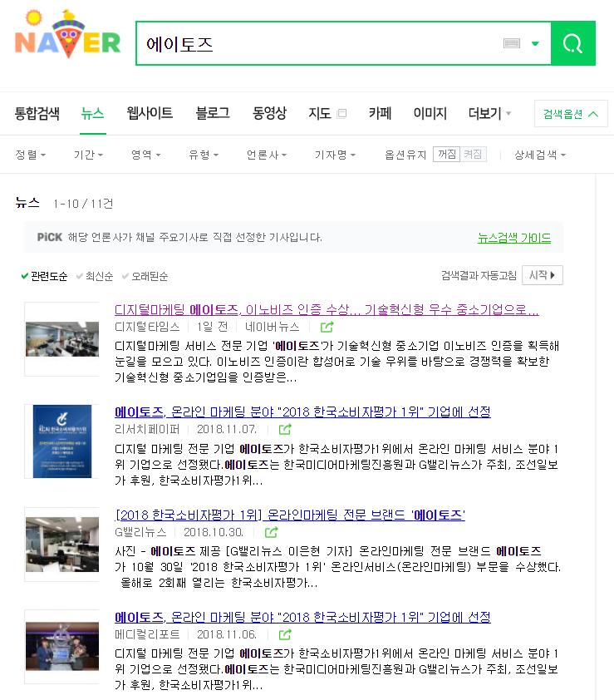
Task: Switch to the 동영상 tab
Action: tap(269, 113)
